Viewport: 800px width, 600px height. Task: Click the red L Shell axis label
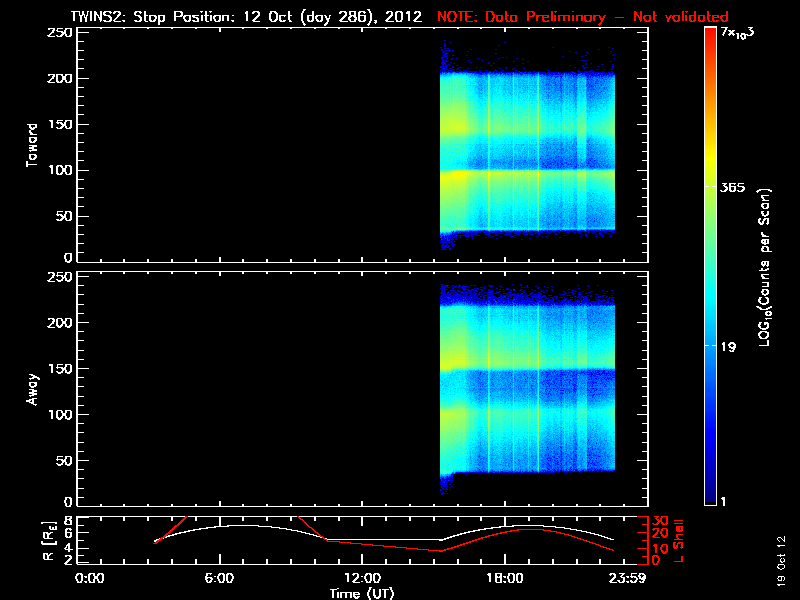pyautogui.click(x=678, y=541)
